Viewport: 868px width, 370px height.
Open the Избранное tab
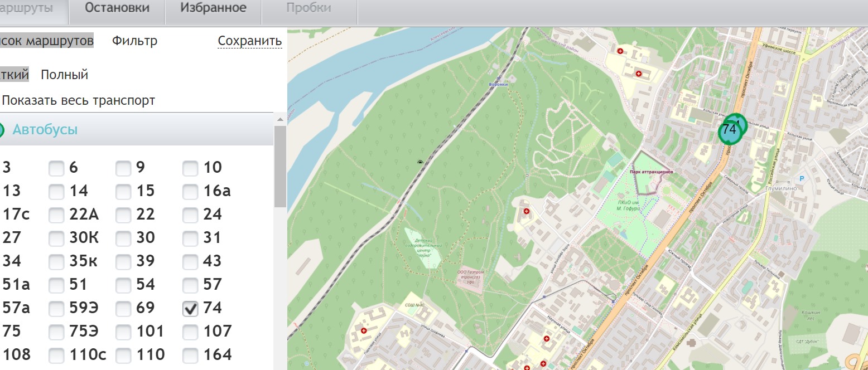[x=213, y=8]
